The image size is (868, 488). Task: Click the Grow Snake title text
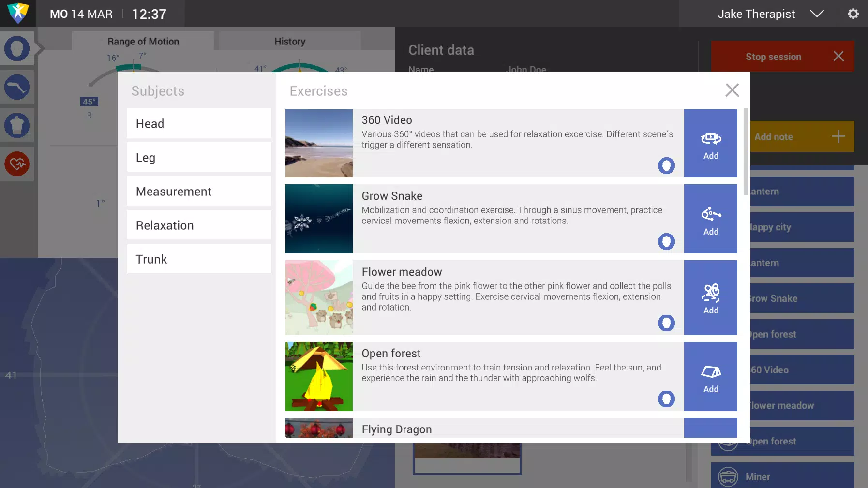pyautogui.click(x=392, y=196)
